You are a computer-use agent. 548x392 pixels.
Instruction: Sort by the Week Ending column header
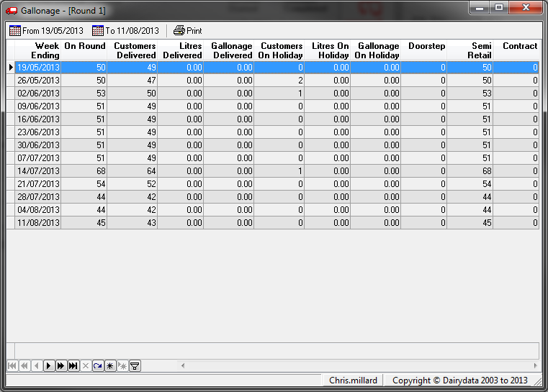pyautogui.click(x=37, y=50)
